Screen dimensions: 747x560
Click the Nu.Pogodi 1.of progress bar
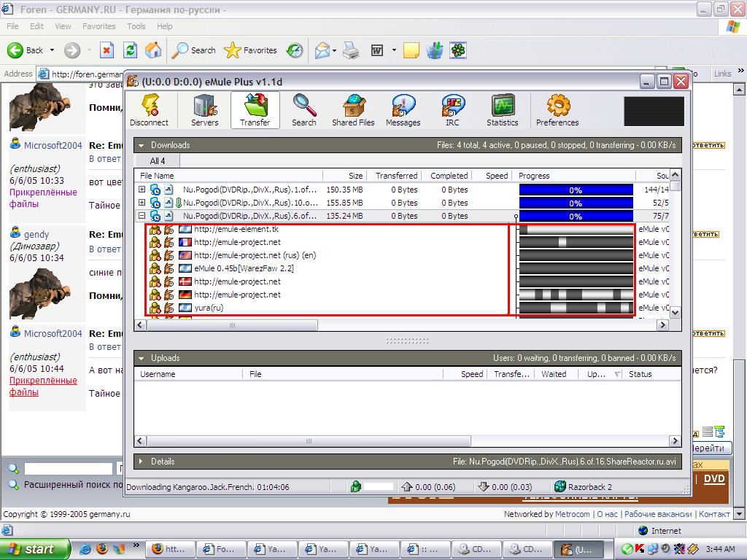tap(576, 190)
